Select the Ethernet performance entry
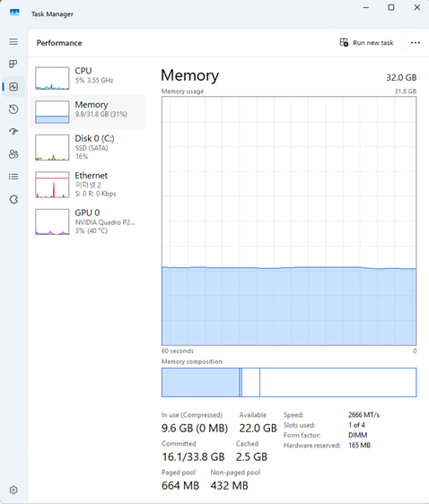This screenshot has width=429, height=504. (x=87, y=185)
